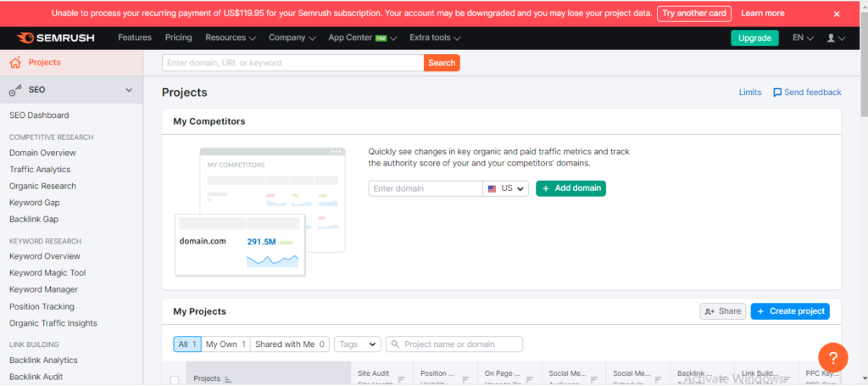Select the All projects filter tab
The width and height of the screenshot is (868, 386).
(187, 344)
